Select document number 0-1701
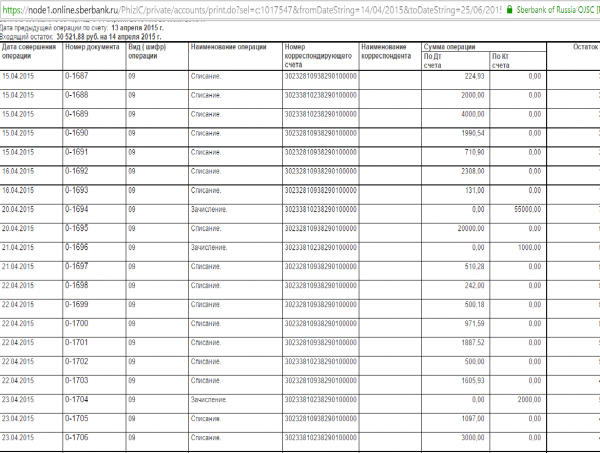600x453 pixels. (x=77, y=342)
